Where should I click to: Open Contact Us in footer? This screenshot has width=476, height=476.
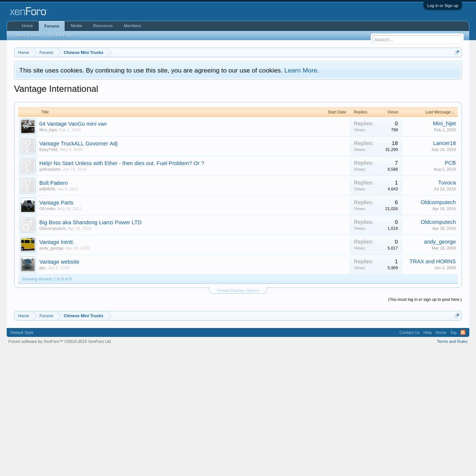tap(409, 332)
